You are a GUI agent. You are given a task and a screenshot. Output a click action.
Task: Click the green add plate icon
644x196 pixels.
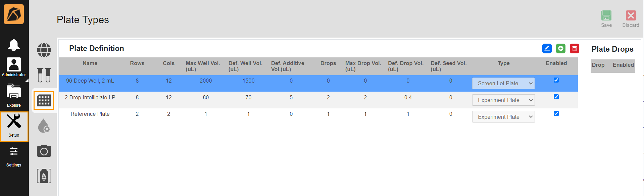click(560, 49)
